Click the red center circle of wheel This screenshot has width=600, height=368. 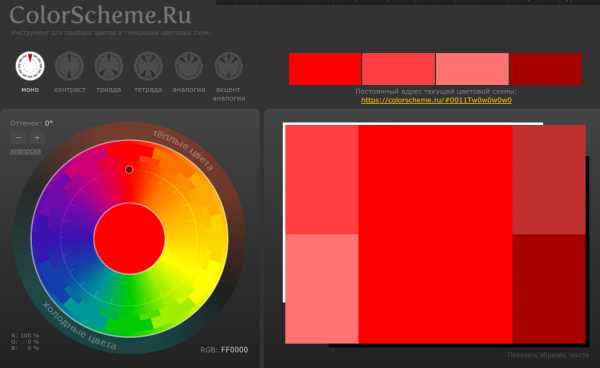point(129,239)
